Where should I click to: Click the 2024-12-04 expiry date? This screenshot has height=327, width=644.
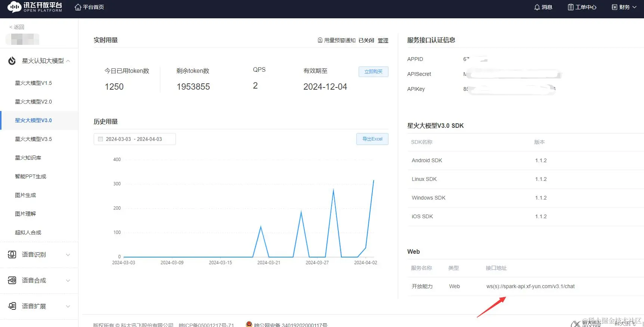point(325,87)
